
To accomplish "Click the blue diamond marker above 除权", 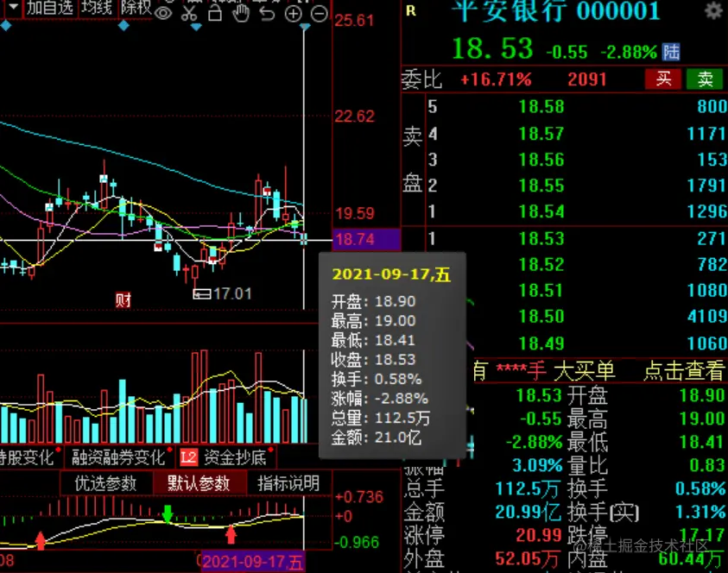I will point(123,26).
